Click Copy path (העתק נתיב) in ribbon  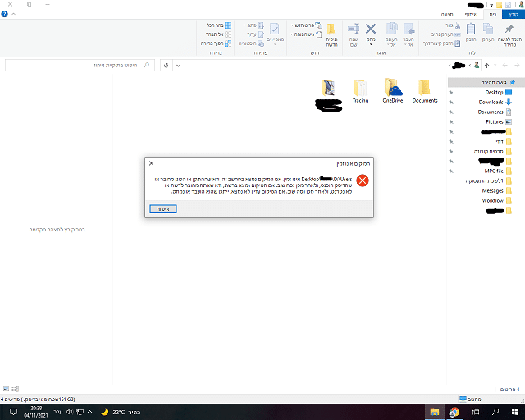pyautogui.click(x=446, y=34)
